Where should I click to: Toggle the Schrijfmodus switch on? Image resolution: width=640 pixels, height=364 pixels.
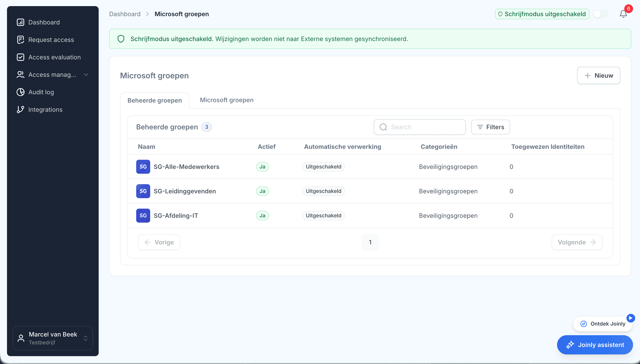pyautogui.click(x=601, y=14)
